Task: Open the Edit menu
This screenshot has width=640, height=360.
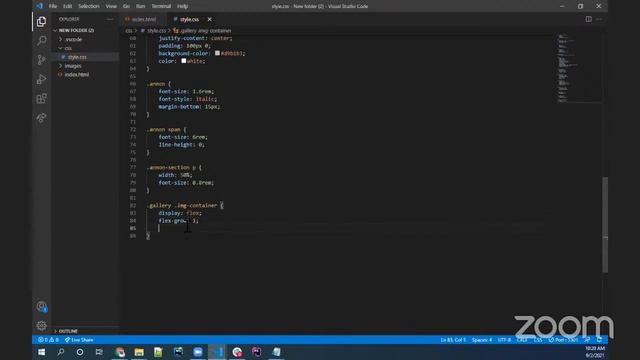Action: [67, 6]
